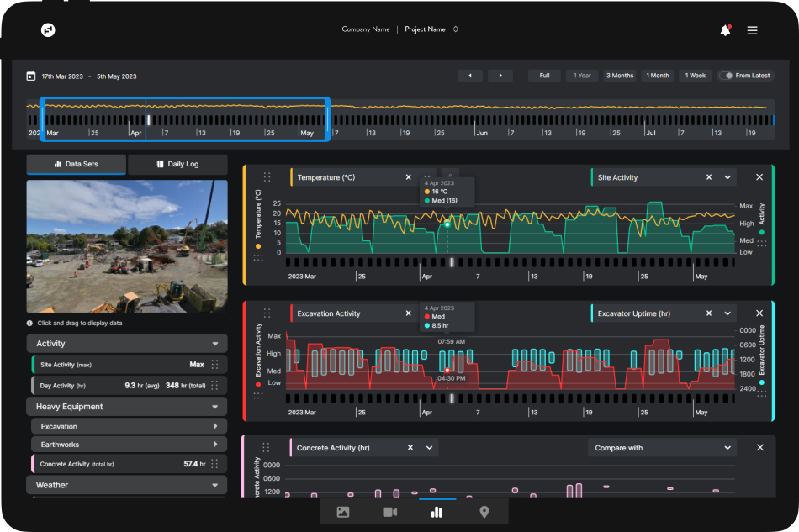Click the 1 Week range button
Viewport: 799px width, 532px height.
[x=696, y=75]
